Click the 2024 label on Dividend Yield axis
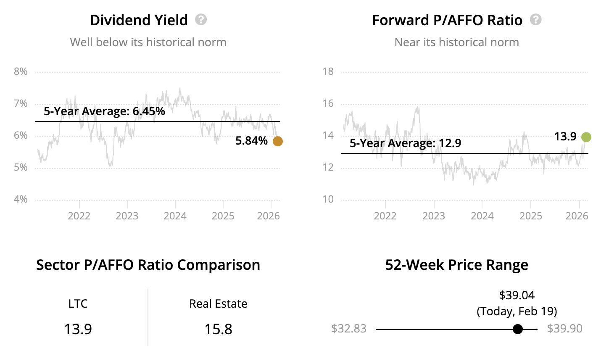Viewport: 601px width, 364px height. [175, 216]
